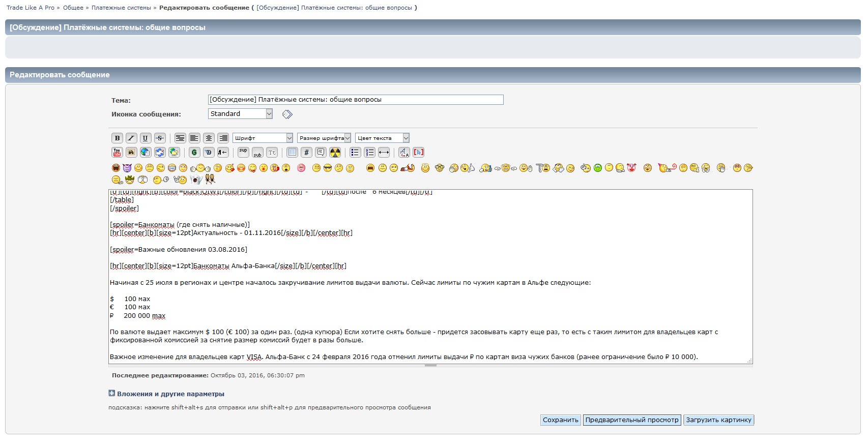Insert table tag icon

pos(292,152)
